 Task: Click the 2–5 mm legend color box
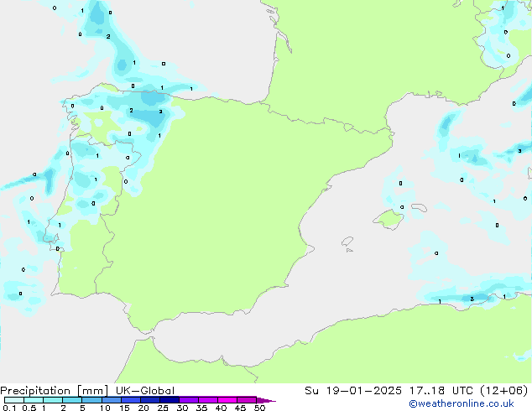72,400
